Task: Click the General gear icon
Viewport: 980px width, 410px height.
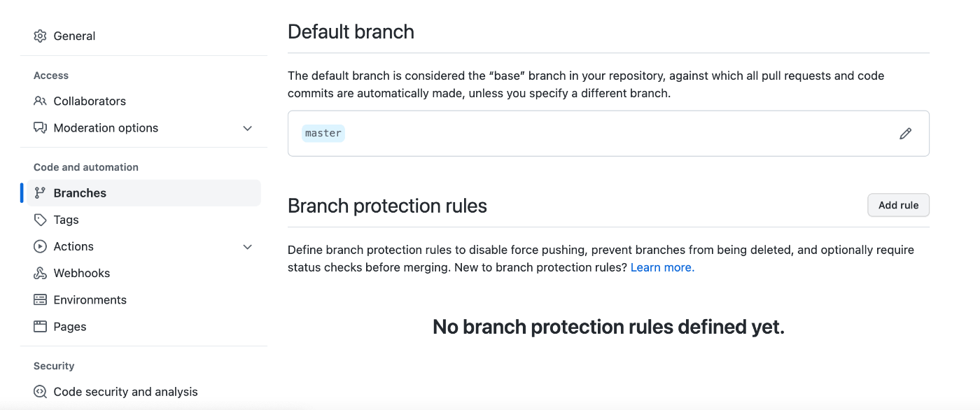Action: (x=40, y=36)
